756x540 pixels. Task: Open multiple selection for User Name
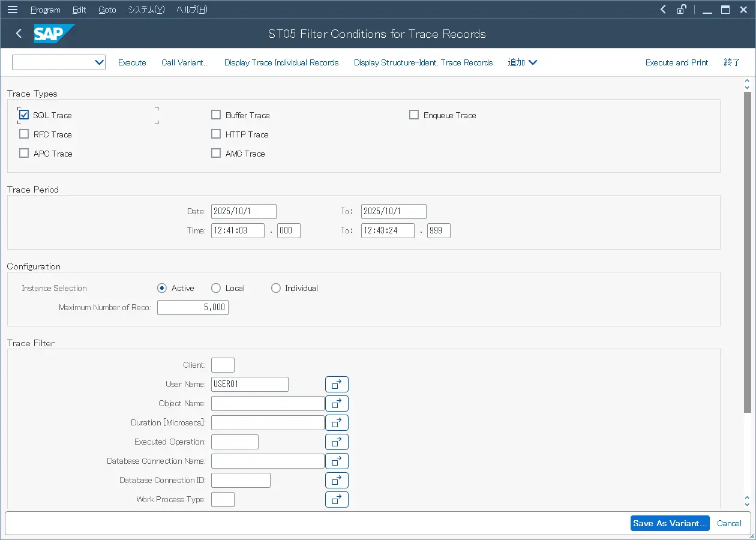[x=337, y=384]
